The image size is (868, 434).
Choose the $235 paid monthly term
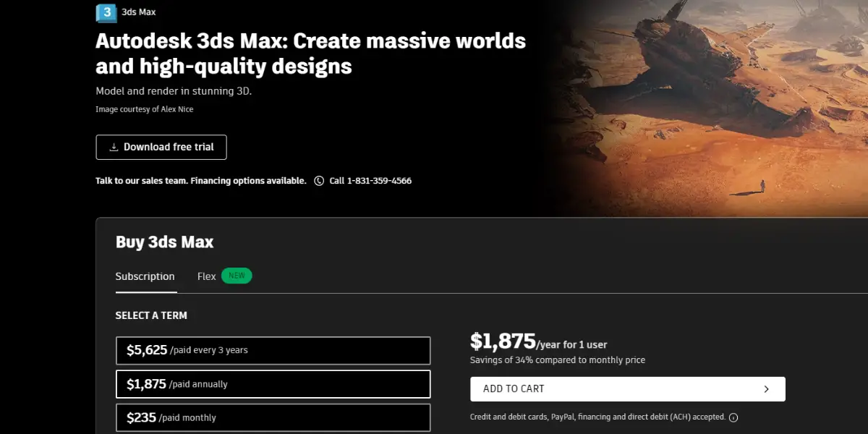[273, 417]
